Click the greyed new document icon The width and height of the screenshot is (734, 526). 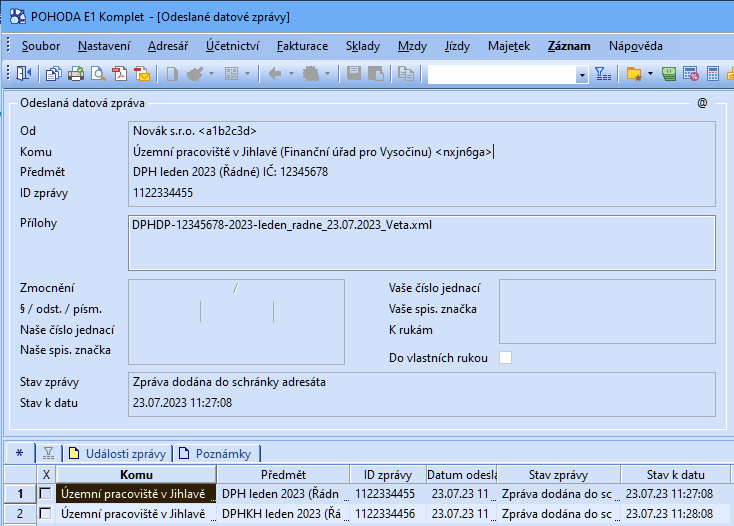pos(172,73)
